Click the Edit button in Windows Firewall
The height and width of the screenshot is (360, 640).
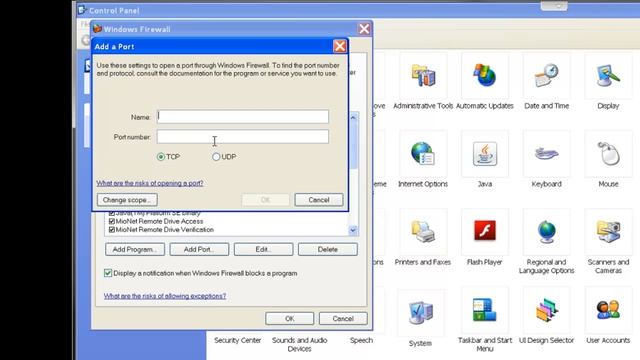pos(263,249)
